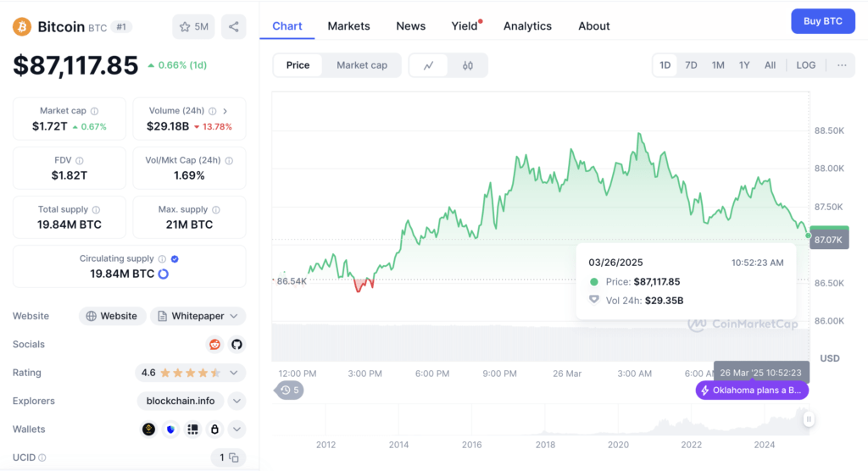This screenshot has height=471, width=868.
Task: Click the 21M BTC max supply value
Action: (x=189, y=224)
